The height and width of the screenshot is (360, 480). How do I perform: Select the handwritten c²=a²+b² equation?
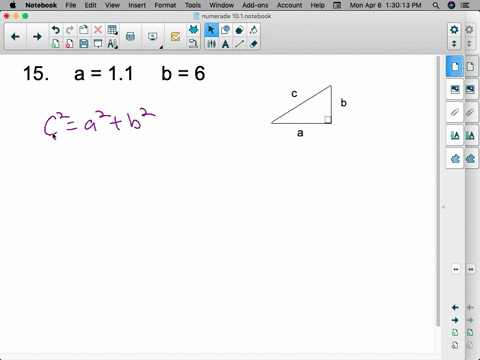[99, 122]
